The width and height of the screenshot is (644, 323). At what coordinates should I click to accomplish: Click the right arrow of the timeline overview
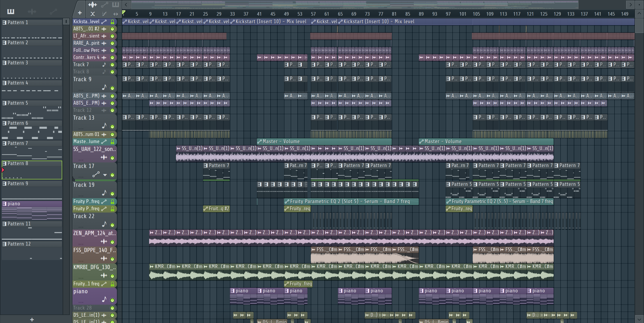[x=631, y=4]
